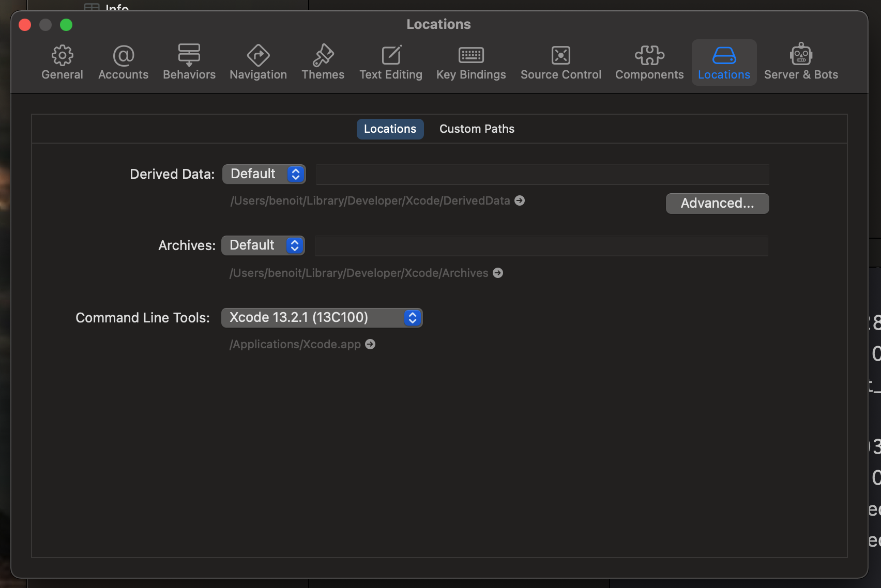Open the Text Editing preferences pane

click(x=391, y=62)
